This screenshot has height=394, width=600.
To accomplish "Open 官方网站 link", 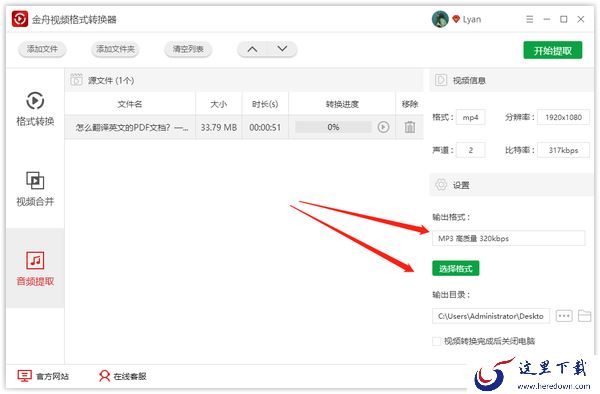I will pos(52,376).
